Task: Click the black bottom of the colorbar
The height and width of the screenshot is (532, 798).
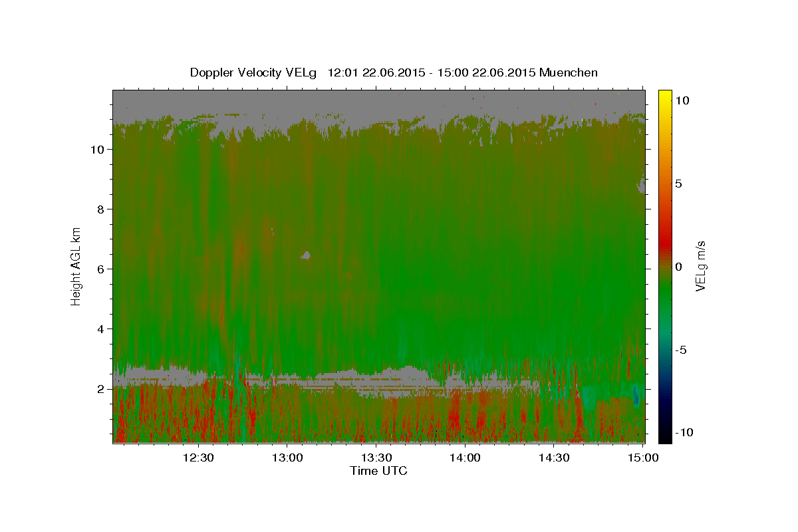Action: (x=664, y=438)
